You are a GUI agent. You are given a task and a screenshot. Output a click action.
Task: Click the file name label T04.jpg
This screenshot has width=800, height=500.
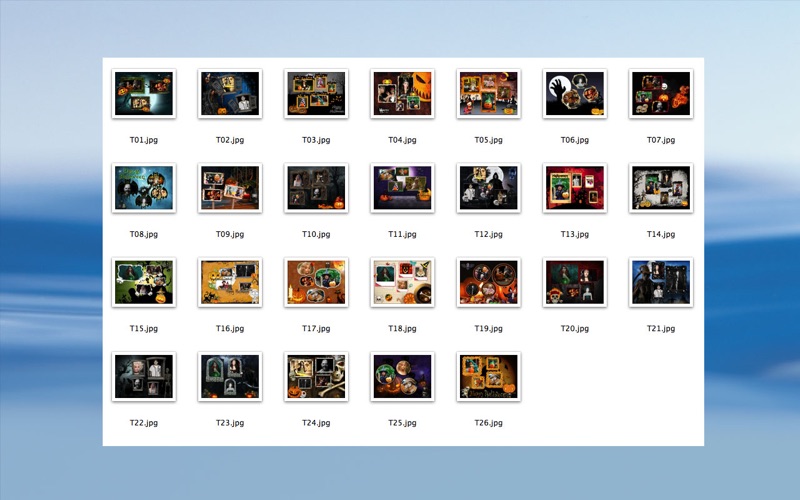(x=403, y=140)
